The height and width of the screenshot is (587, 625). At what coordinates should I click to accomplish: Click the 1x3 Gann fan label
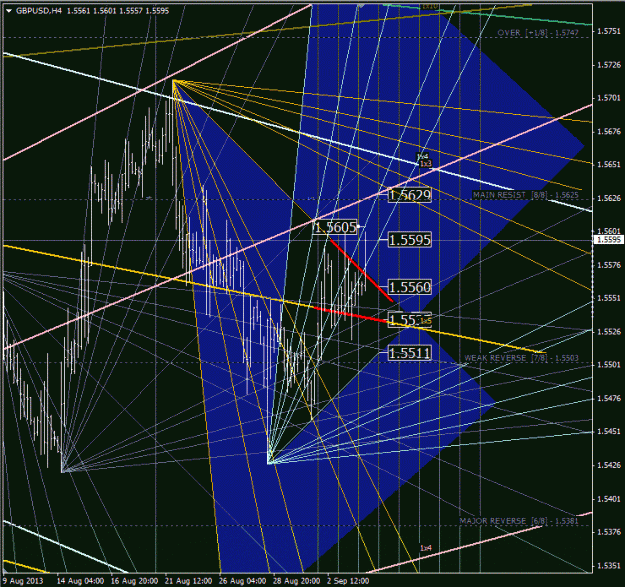426,163
